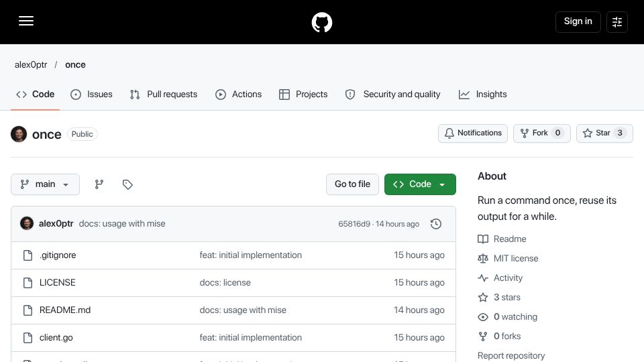Screen dimensions: 644x362
Task: Switch to the Code tab
Action: [36, 95]
